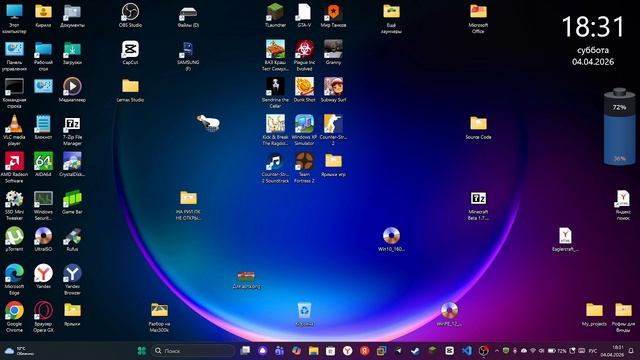The image size is (640, 360).
Task: Open the Документы folder shortcut
Action: [72, 16]
